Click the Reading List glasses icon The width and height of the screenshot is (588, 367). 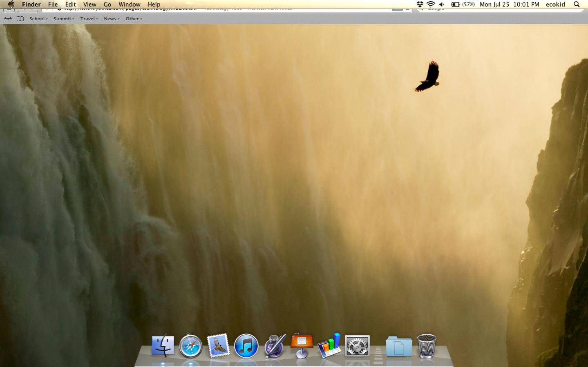pos(8,19)
